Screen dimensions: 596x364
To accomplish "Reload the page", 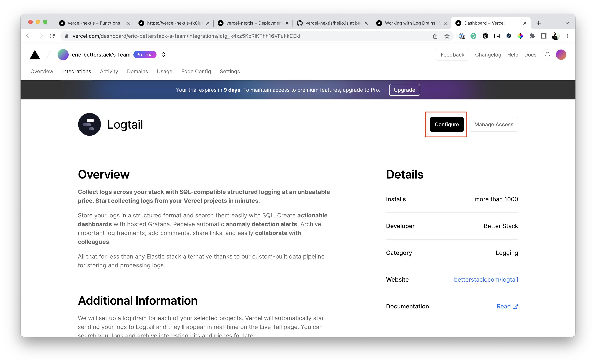I will click(52, 36).
